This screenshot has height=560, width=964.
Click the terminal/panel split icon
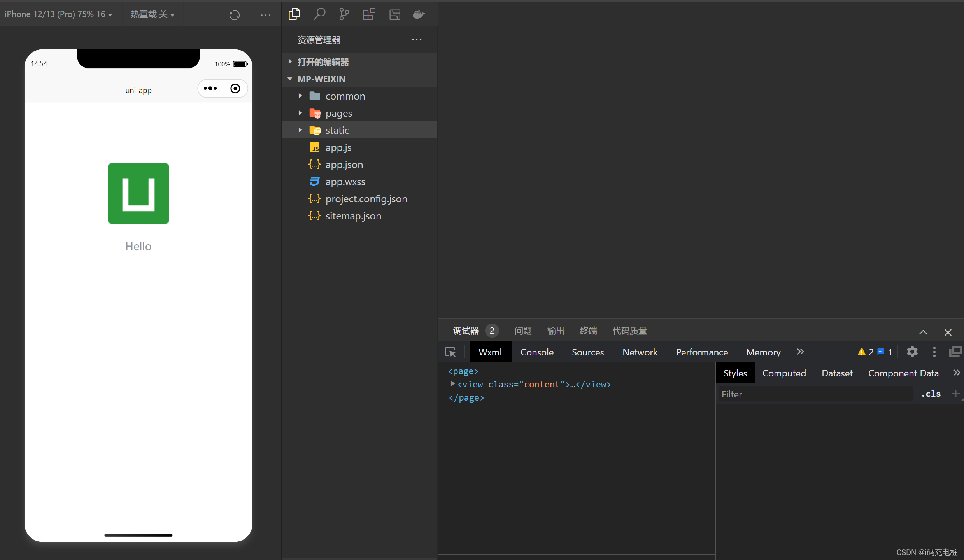(956, 352)
